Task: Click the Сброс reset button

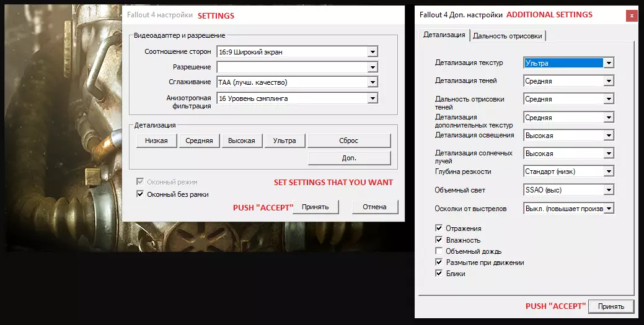Action: pos(349,141)
